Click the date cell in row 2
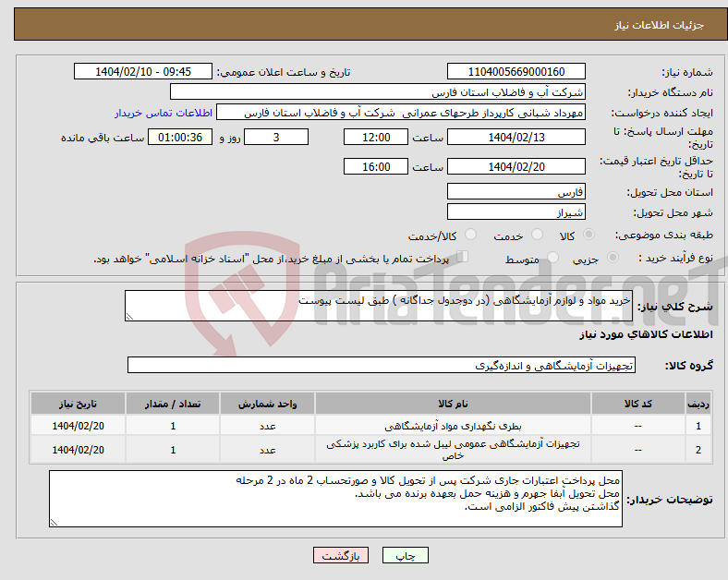Image resolution: width=728 pixels, height=580 pixels. [78, 450]
